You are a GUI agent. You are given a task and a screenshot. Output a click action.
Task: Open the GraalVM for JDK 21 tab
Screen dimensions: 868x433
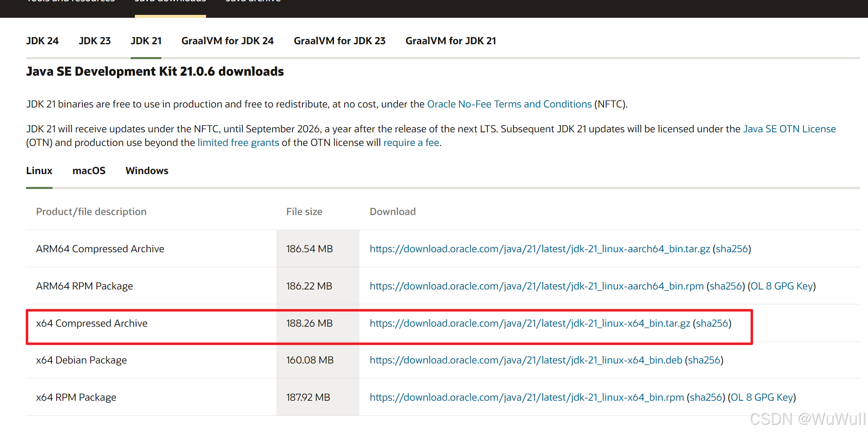click(x=451, y=41)
